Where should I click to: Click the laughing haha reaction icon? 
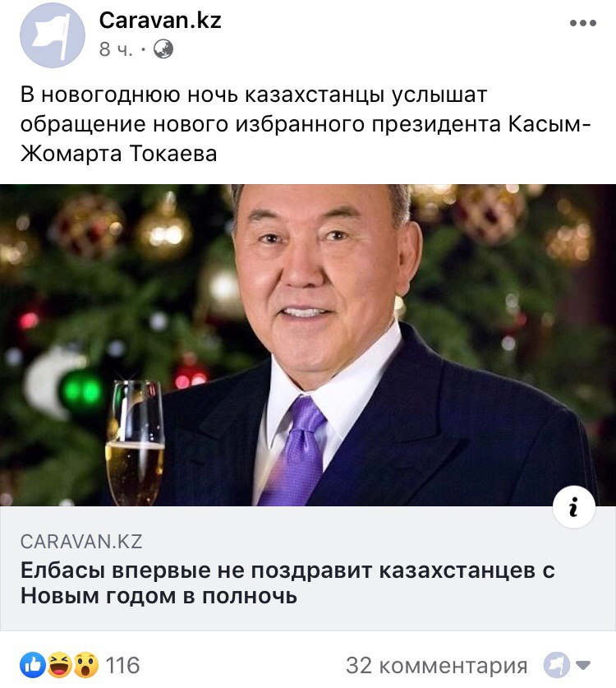tap(59, 665)
